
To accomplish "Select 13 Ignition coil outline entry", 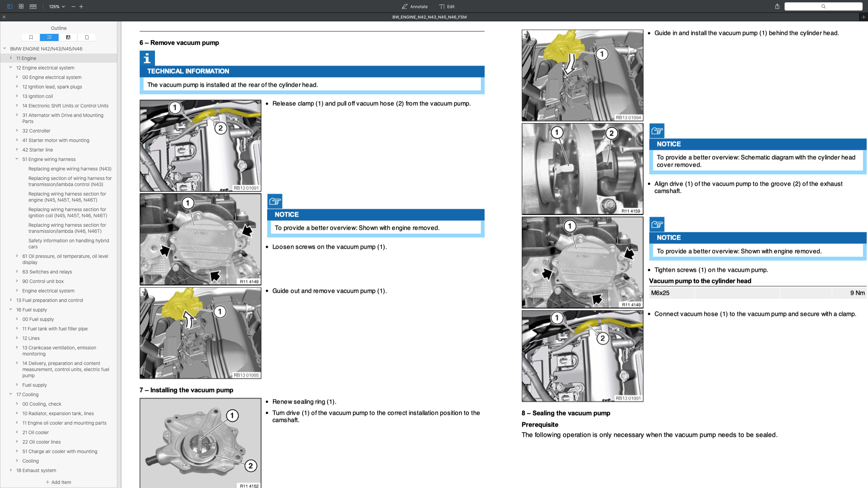I will pyautogui.click(x=38, y=96).
